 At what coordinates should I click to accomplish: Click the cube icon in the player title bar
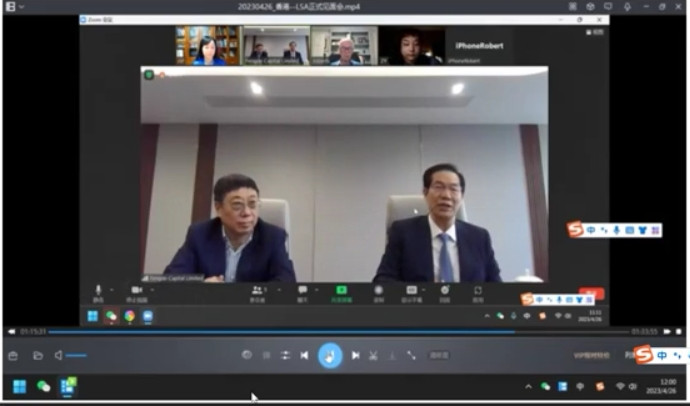click(x=591, y=7)
